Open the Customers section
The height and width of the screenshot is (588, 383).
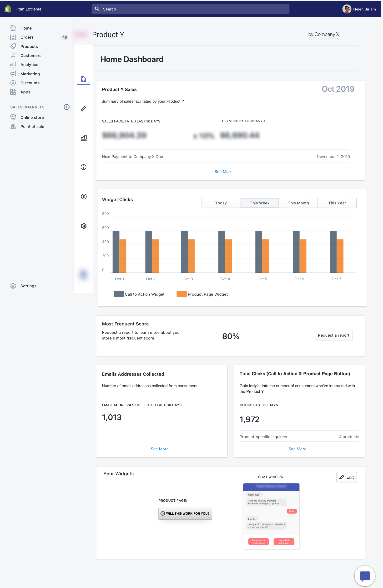click(26, 55)
